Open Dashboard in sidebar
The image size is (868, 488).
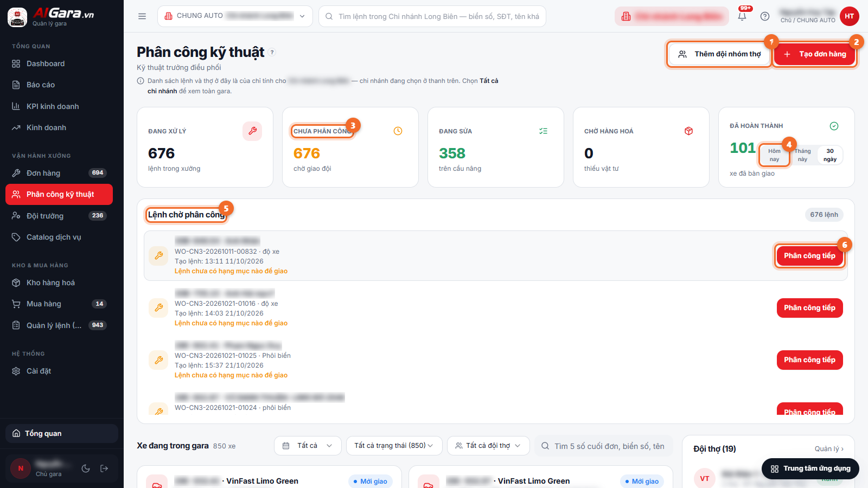(x=59, y=64)
